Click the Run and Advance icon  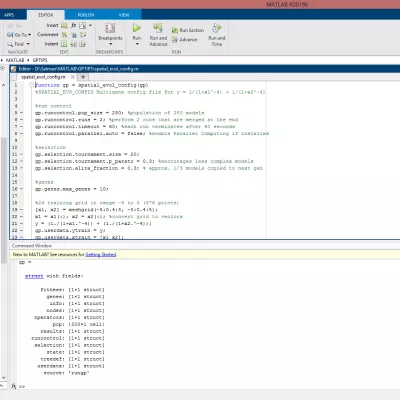pos(158,28)
